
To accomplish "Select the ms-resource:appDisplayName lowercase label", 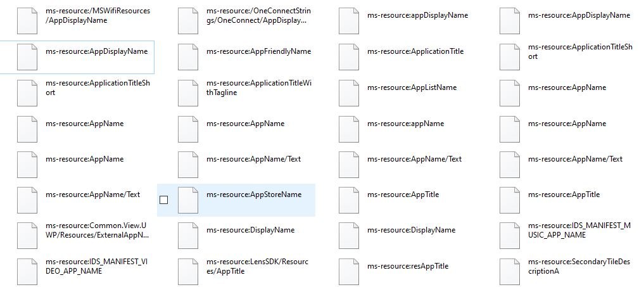I will [418, 15].
